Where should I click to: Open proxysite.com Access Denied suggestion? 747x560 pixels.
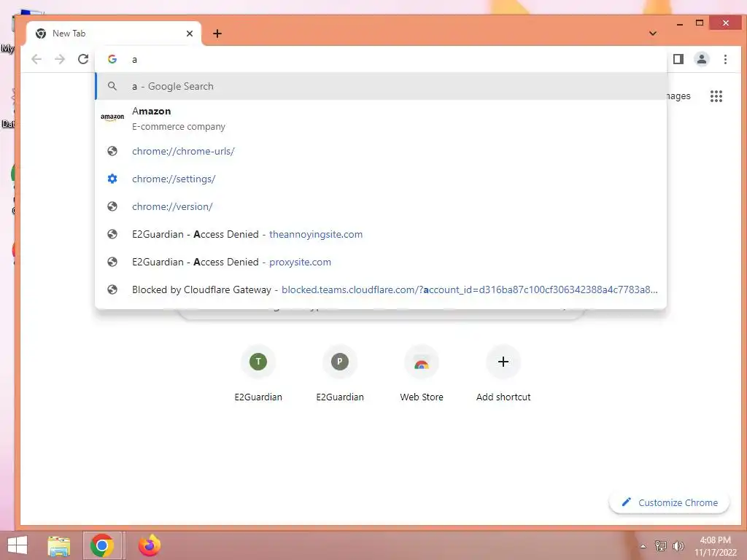point(381,262)
